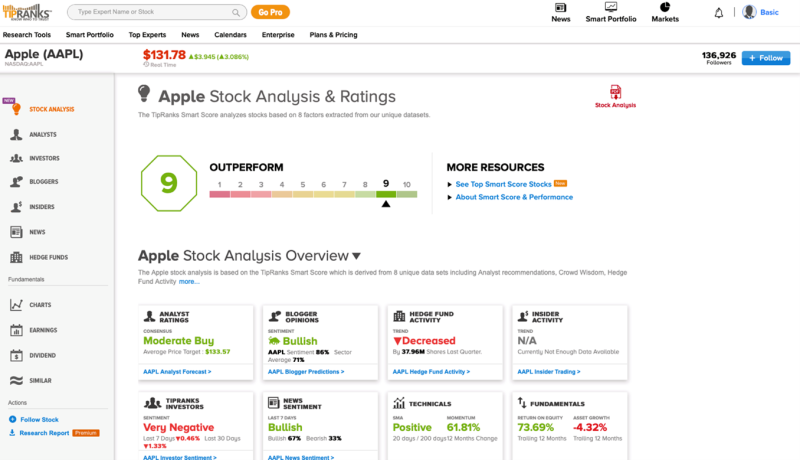The height and width of the screenshot is (460, 800).
Task: Open Dividend in sidebar
Action: click(42, 355)
